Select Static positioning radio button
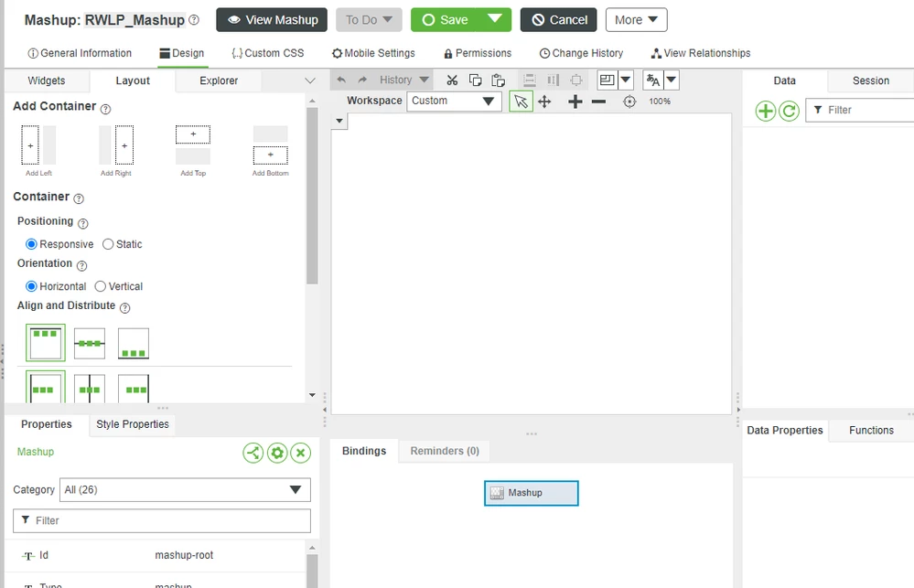This screenshot has width=914, height=588. click(x=108, y=244)
